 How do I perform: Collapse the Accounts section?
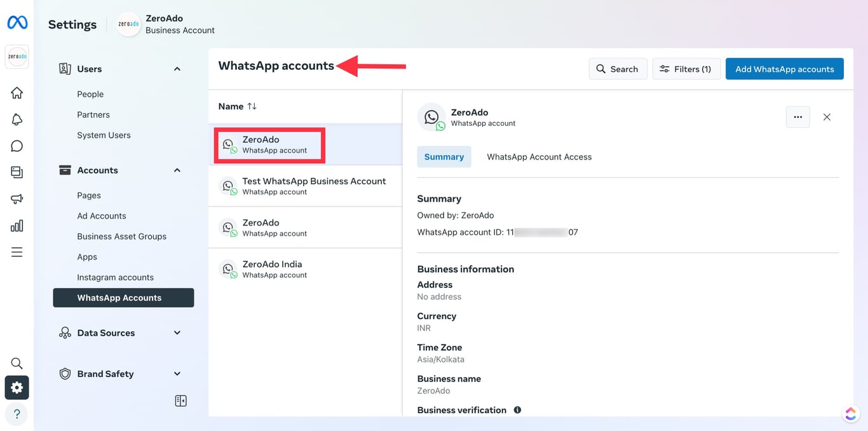177,170
